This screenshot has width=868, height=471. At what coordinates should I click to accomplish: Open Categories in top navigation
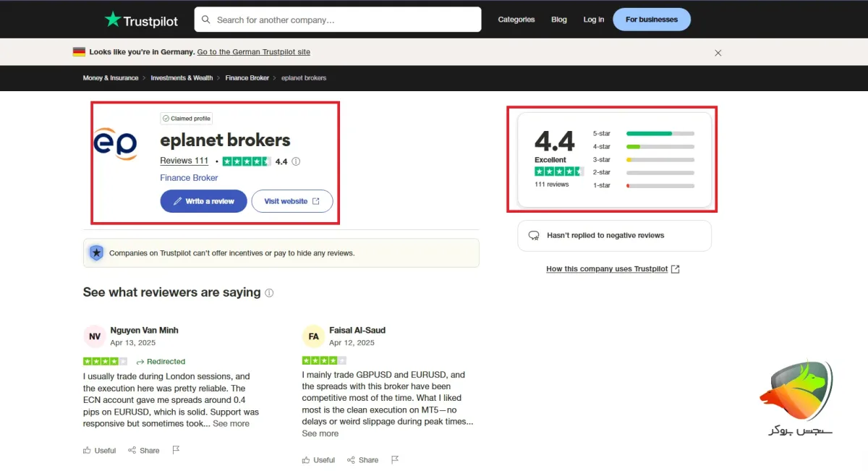(x=516, y=20)
